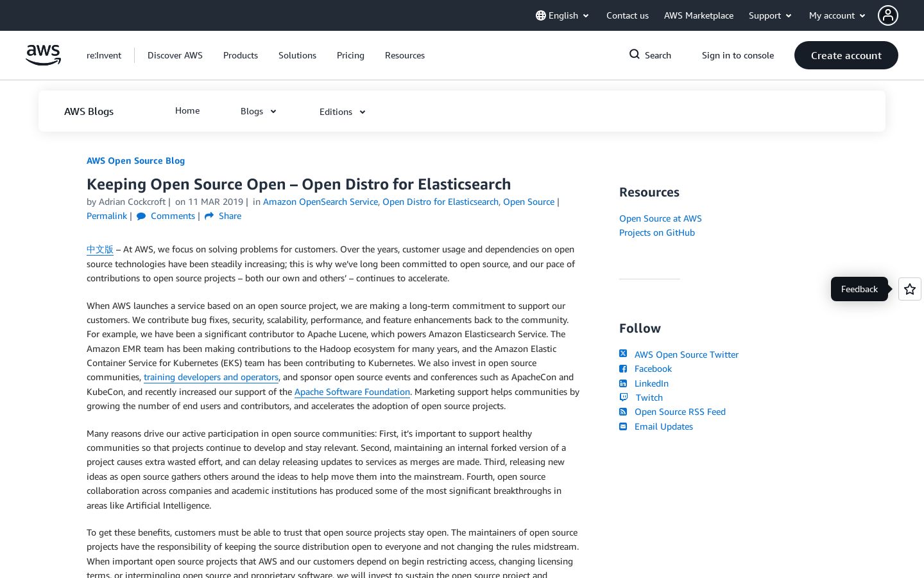Open the Products menu
The height and width of the screenshot is (578, 924).
[241, 55]
